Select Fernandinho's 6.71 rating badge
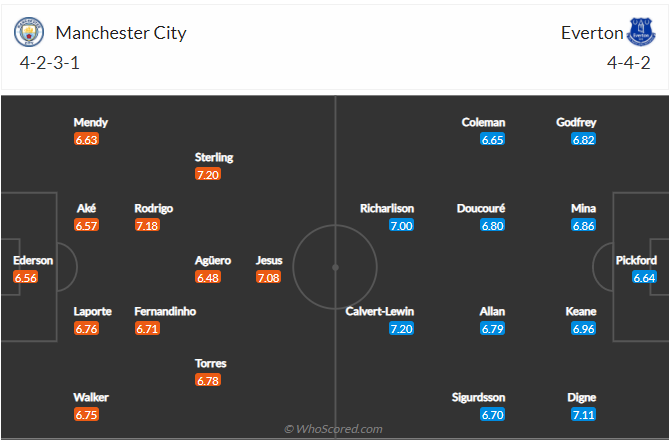 coord(148,328)
